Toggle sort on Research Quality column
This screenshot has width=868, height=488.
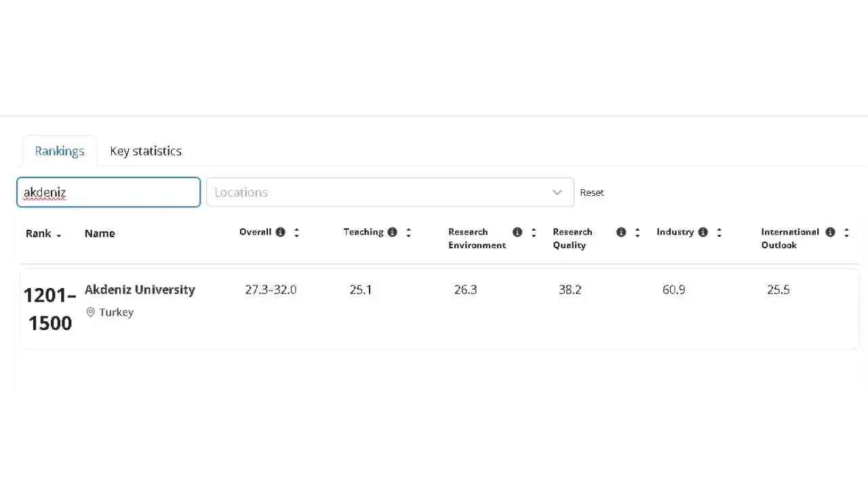[637, 232]
